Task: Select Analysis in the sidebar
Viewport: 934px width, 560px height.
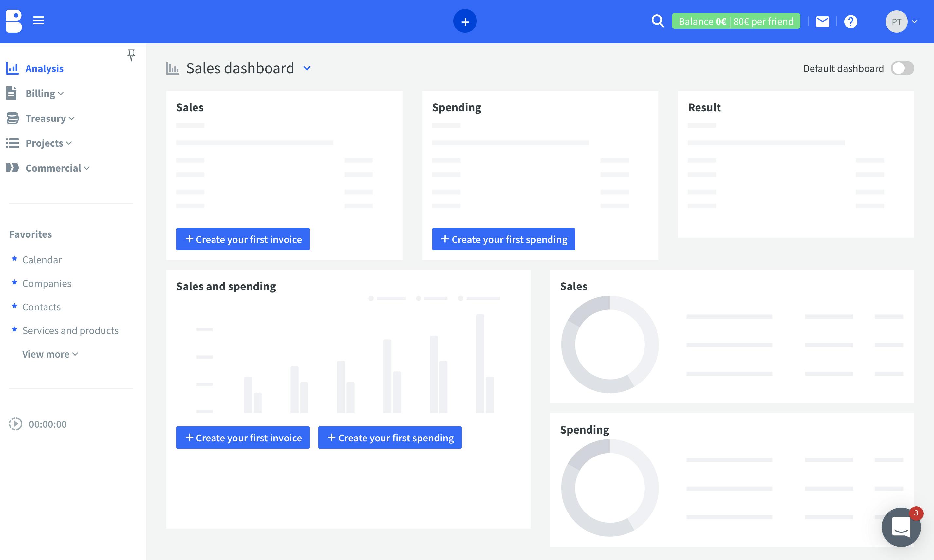Action: point(44,68)
